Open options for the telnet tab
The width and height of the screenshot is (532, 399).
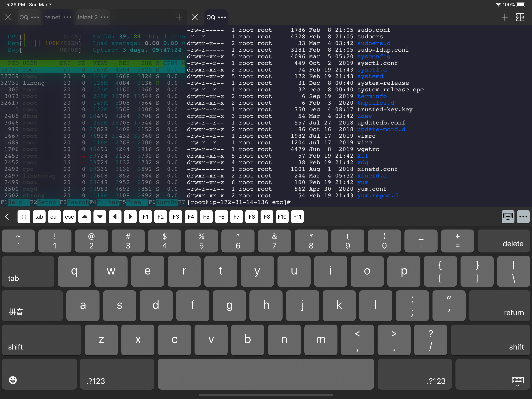click(x=68, y=17)
